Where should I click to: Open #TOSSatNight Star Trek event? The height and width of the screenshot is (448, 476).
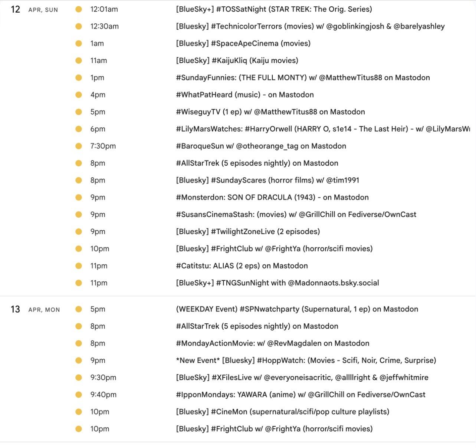[274, 9]
